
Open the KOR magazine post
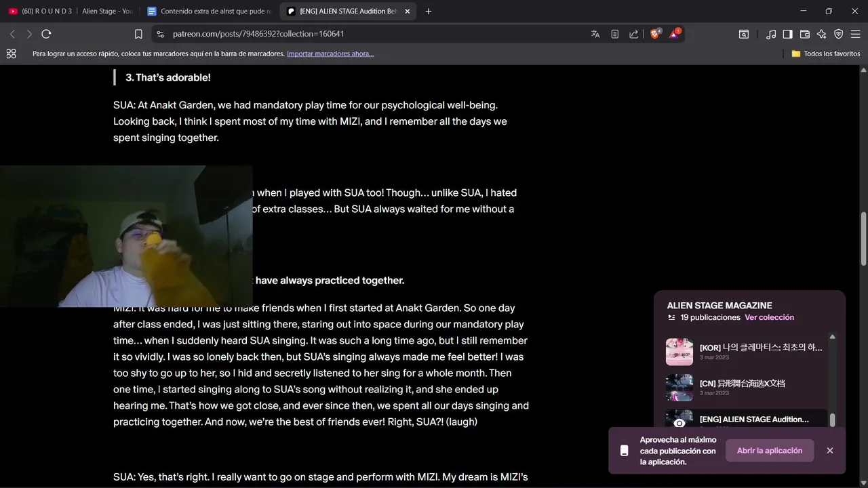coord(746,351)
